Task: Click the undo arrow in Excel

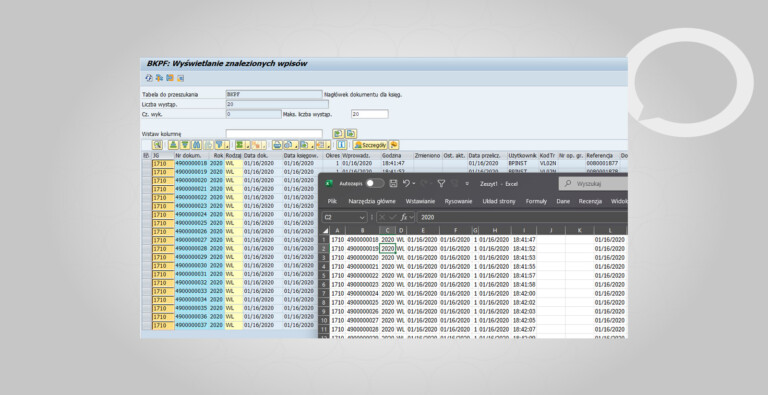Action: (406, 183)
